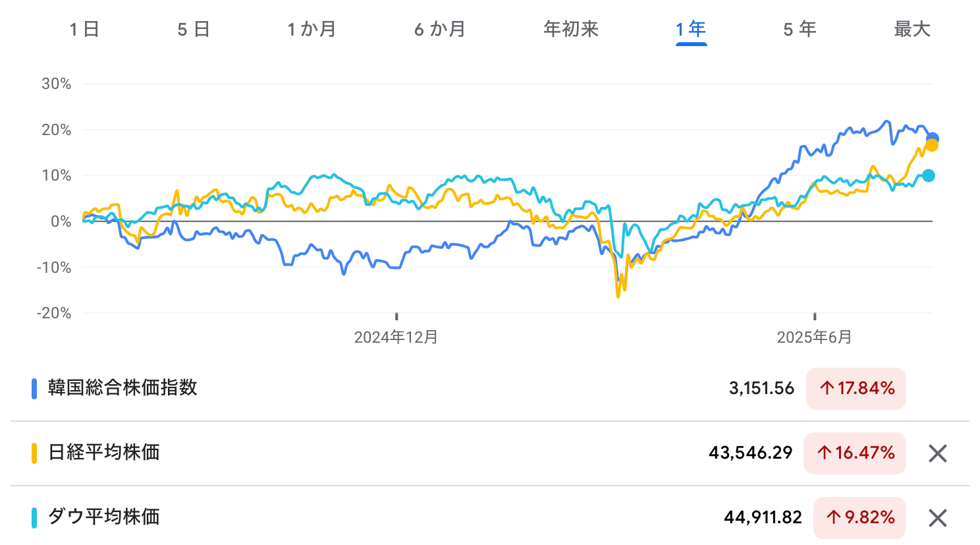Click the 2024年12月 axis marker
Viewport: 980px width, 545px height.
coord(396,337)
